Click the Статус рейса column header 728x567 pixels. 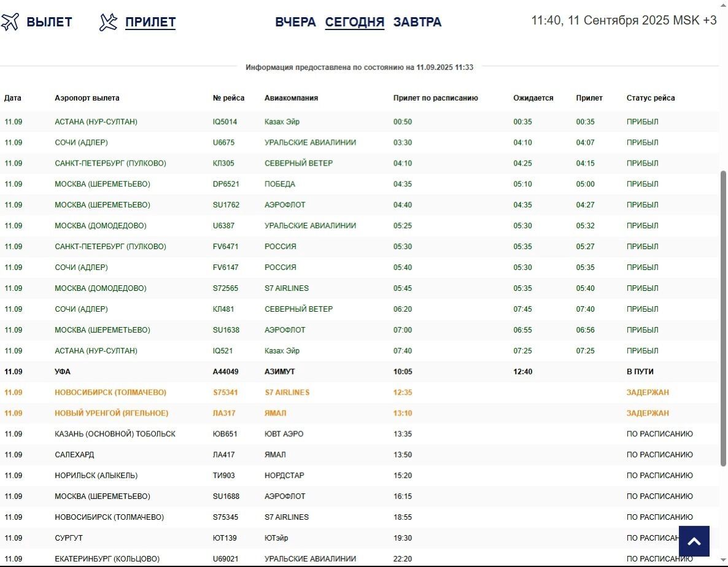point(651,98)
